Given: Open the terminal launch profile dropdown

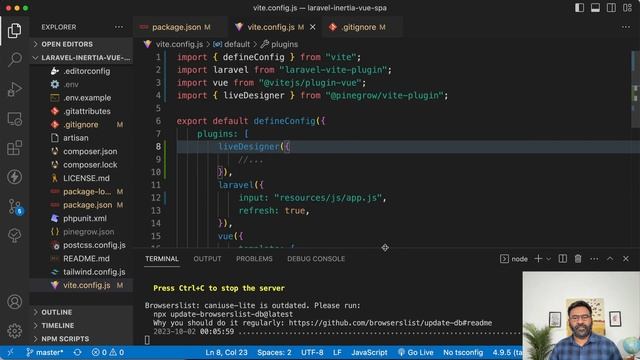Looking at the screenshot, I should [x=549, y=259].
